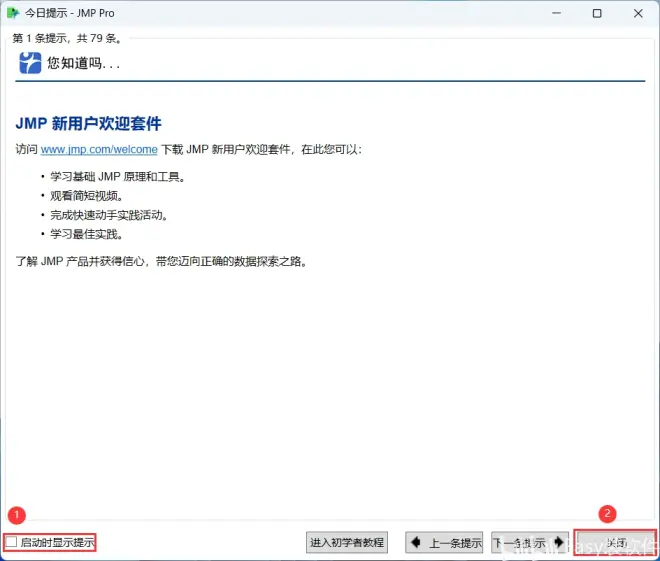Open the www.jmp.com/welcome link
This screenshot has height=561, width=660.
(x=99, y=149)
